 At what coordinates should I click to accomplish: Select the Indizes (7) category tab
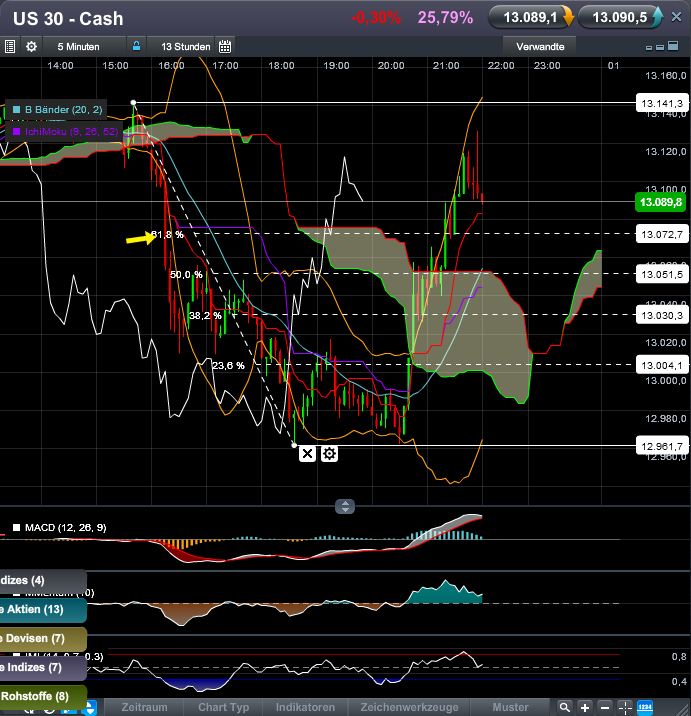pos(42,667)
